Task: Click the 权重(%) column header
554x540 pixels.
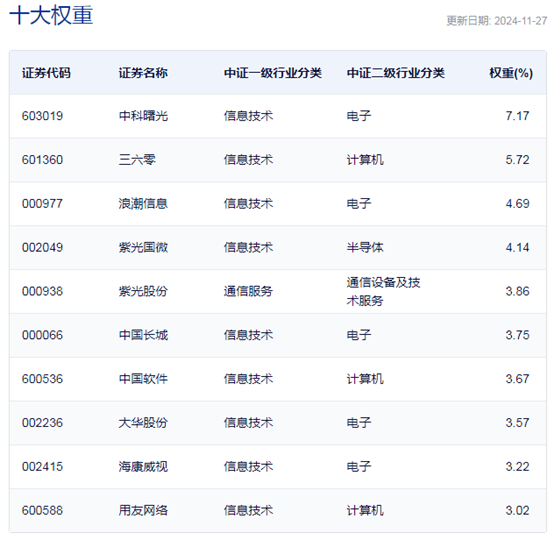Action: 511,73
